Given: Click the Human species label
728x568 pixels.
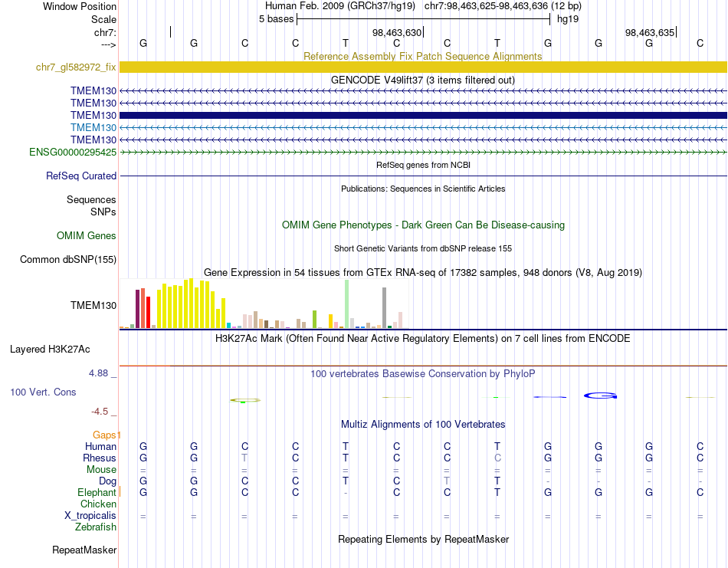Looking at the screenshot, I should click(100, 447).
